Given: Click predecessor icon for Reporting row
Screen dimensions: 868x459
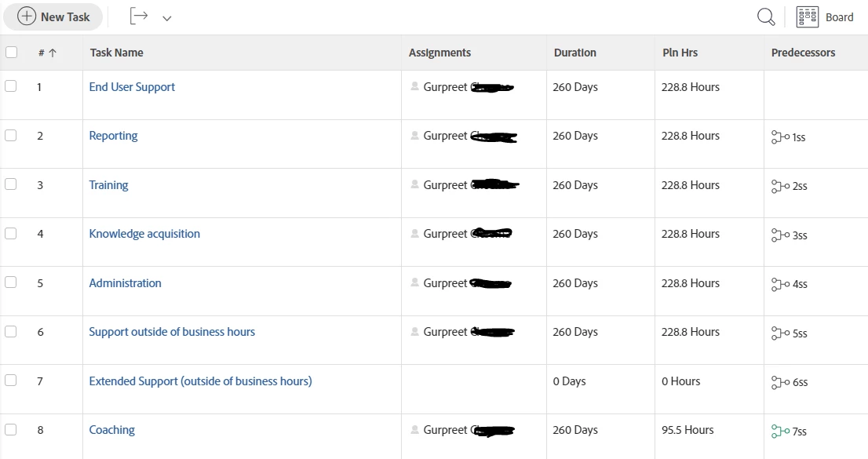Looking at the screenshot, I should tap(780, 137).
